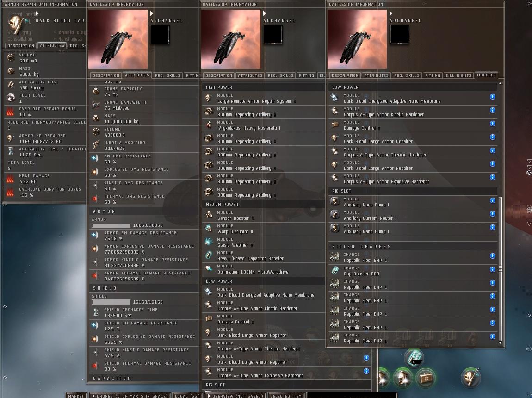Image resolution: width=532 pixels, height=398 pixels.
Task: Click the Ancillary Current Router I rig icon
Action: coord(335,215)
